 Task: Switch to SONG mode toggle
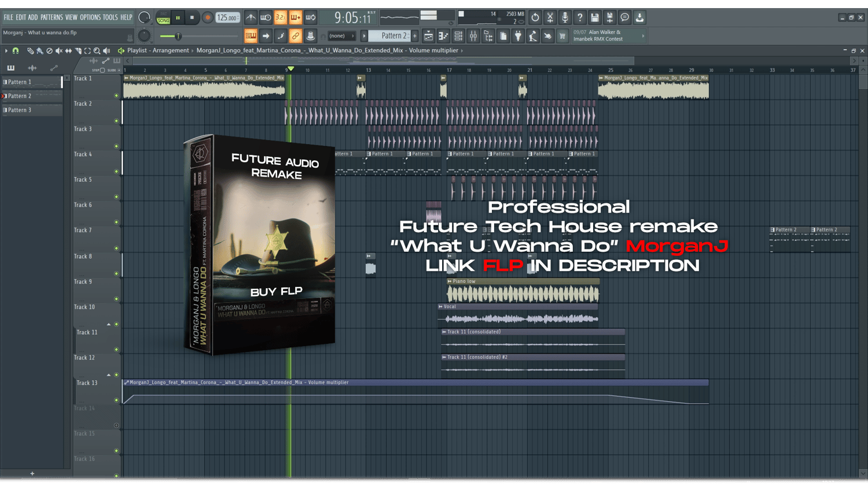(163, 20)
